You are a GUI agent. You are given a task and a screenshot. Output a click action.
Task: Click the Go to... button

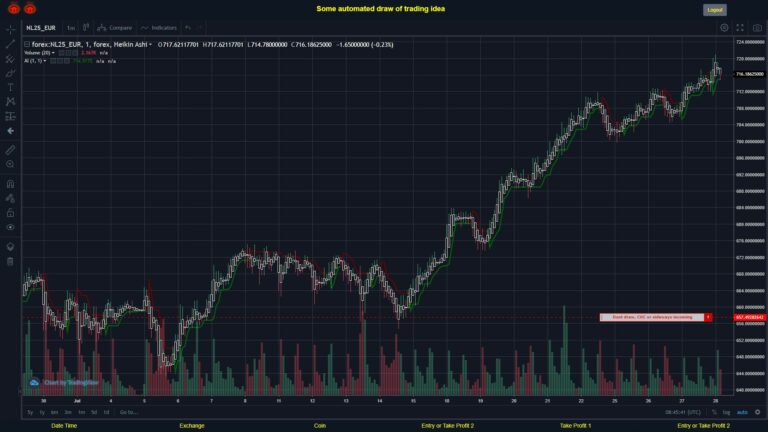point(129,412)
